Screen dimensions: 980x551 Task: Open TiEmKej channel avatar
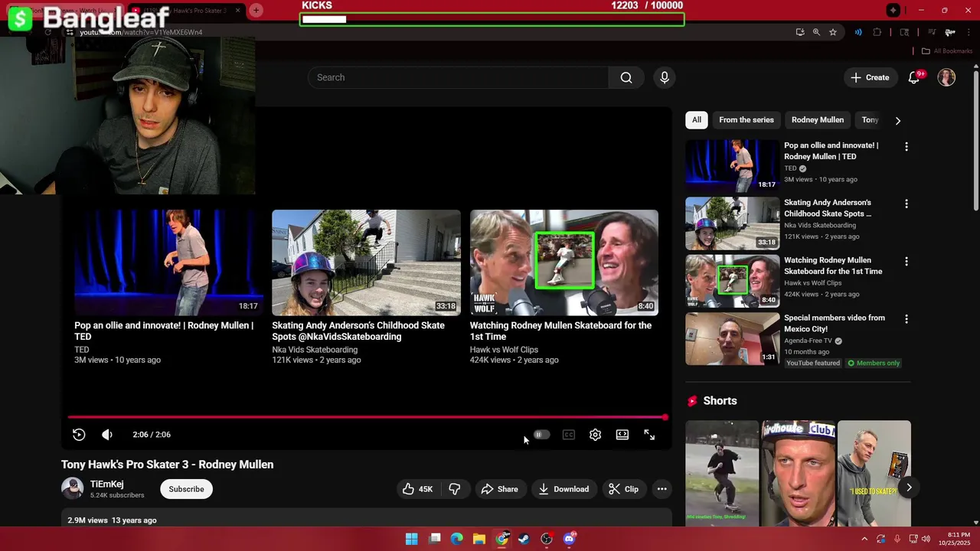tap(72, 488)
